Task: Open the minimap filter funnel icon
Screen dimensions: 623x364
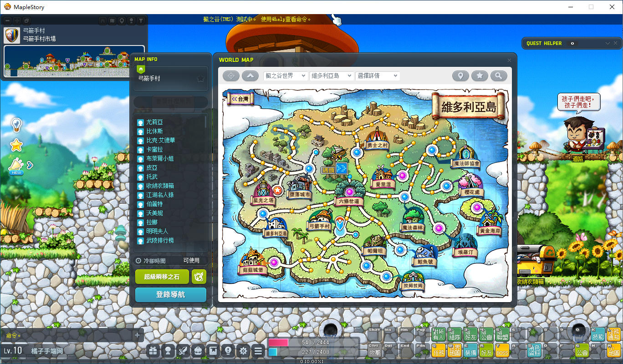Action: pos(141,20)
